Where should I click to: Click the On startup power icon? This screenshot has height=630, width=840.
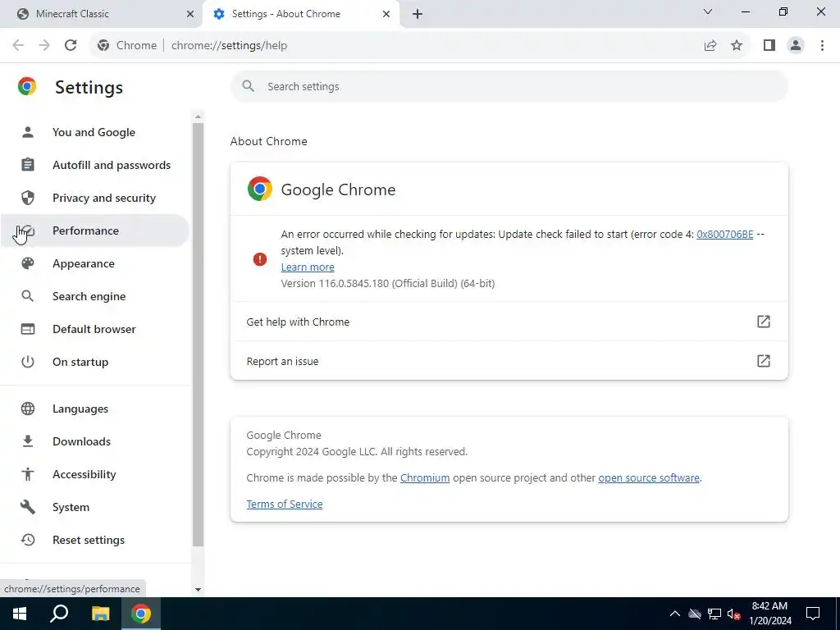[28, 362]
